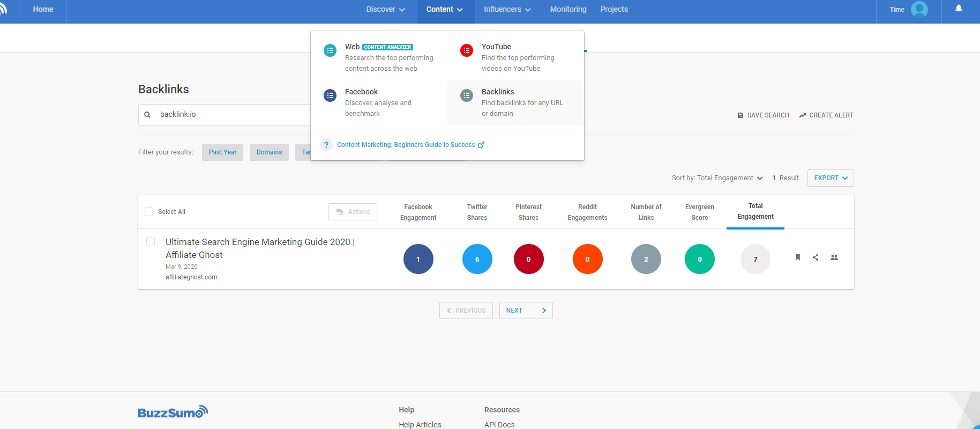View sharers of the Affiliate Ghost article
The height and width of the screenshot is (429, 980).
[834, 257]
